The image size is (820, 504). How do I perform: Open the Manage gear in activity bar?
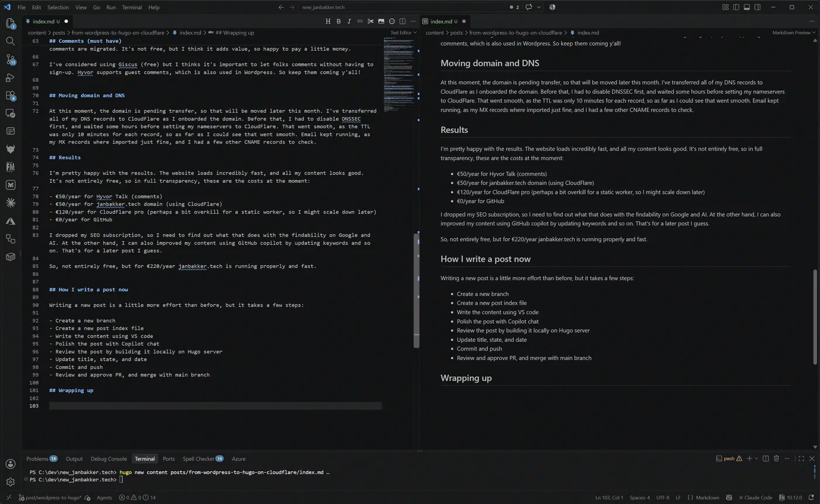(x=10, y=482)
